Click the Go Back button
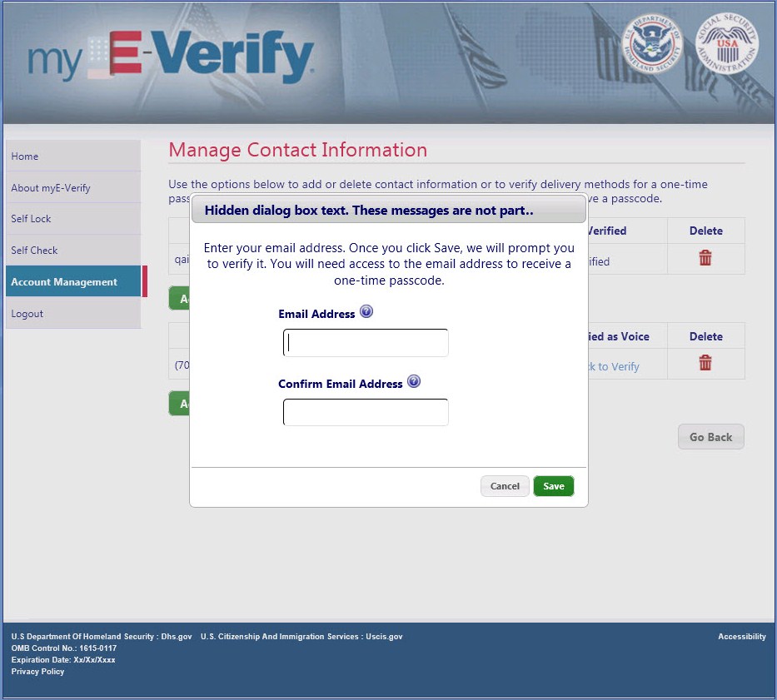777x700 pixels. coord(710,437)
